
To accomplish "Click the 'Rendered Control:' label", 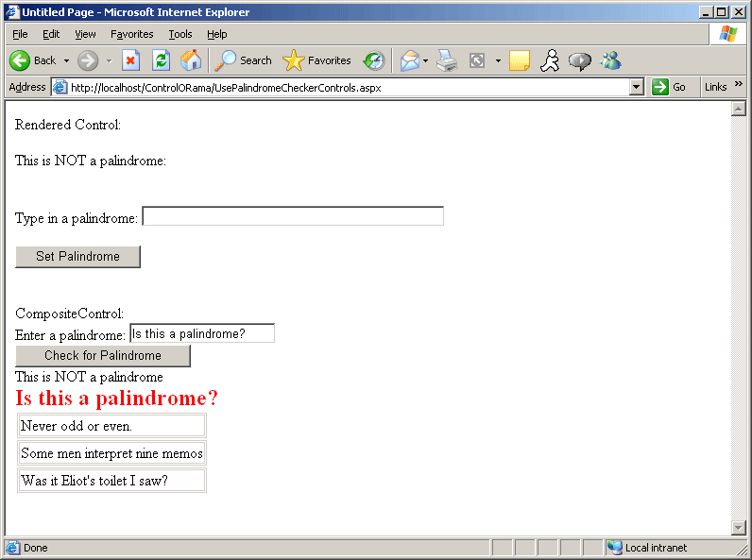I will coord(68,125).
